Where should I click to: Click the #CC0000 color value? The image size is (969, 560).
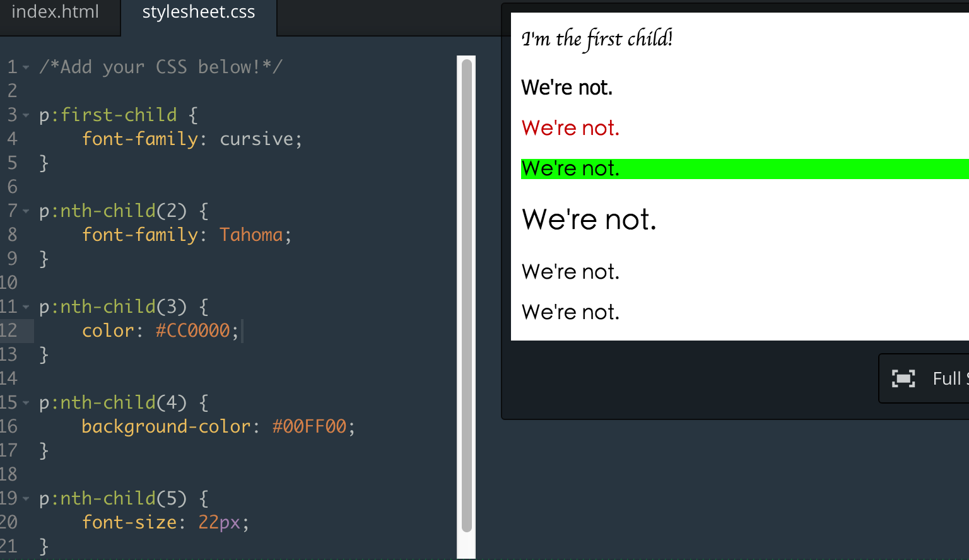(192, 330)
